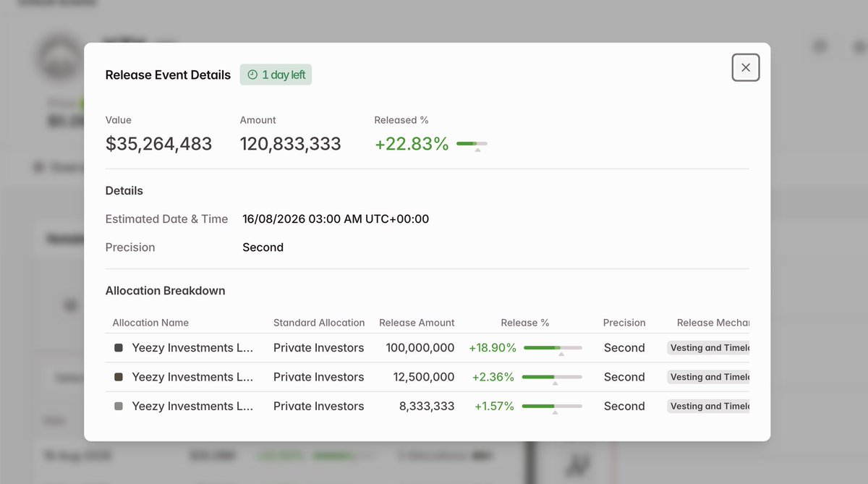Select the Yeezy Investments name in the 8,333,333 row

[192, 407]
